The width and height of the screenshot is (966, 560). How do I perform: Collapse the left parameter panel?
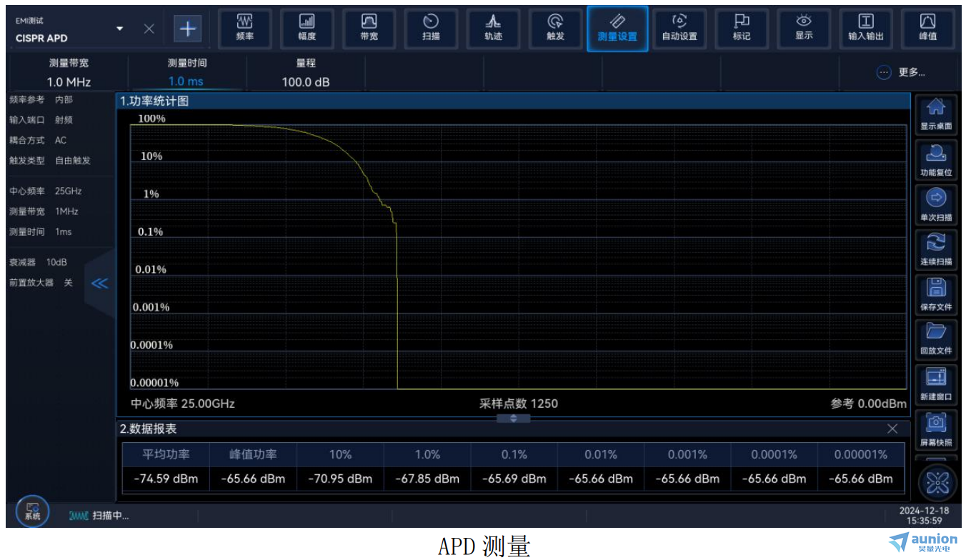[100, 284]
